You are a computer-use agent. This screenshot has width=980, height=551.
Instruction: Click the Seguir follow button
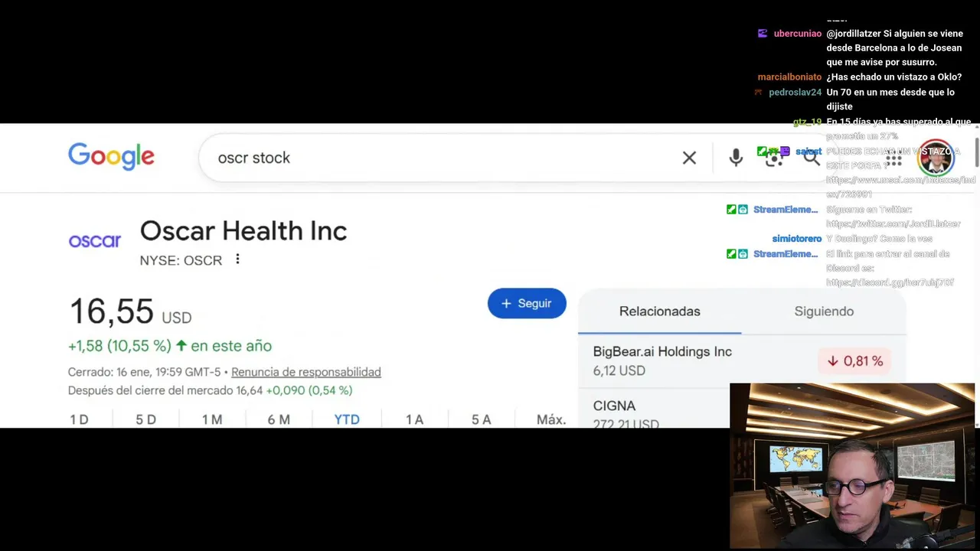pyautogui.click(x=527, y=303)
